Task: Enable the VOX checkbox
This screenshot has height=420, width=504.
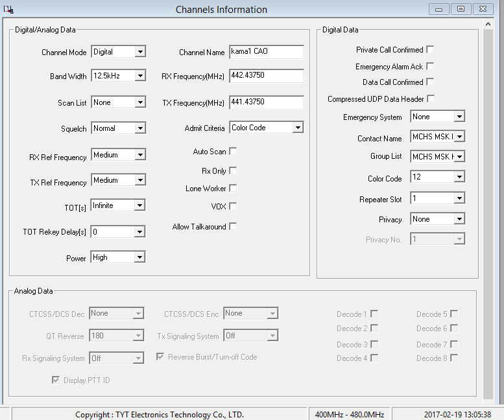Action: pyautogui.click(x=233, y=206)
